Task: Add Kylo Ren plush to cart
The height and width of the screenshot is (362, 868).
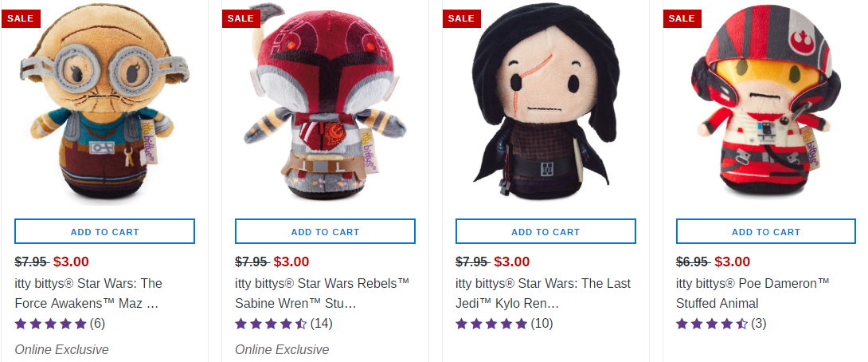Action: pos(545,232)
